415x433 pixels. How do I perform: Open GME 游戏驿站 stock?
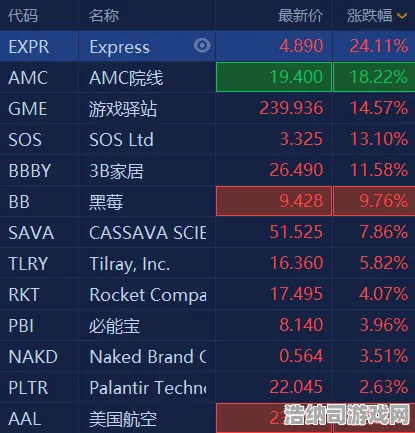point(207,108)
